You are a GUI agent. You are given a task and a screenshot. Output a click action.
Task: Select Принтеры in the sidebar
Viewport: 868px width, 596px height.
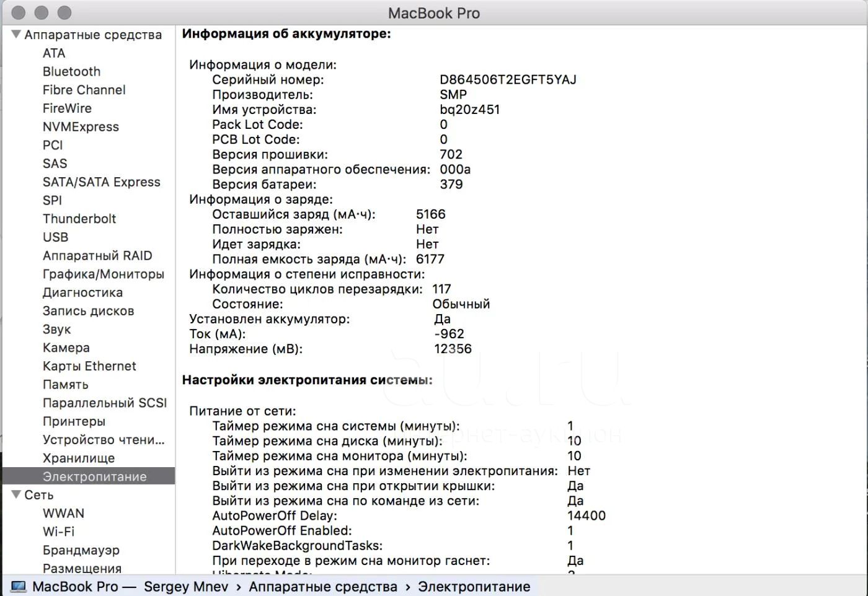pos(74,421)
